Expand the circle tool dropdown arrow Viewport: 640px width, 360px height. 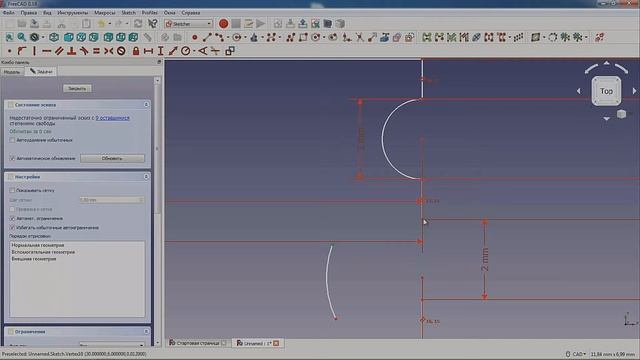point(245,38)
